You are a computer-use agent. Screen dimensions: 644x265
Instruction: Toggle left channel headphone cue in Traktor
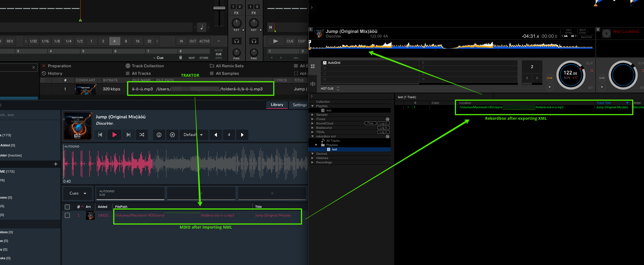click(x=237, y=41)
